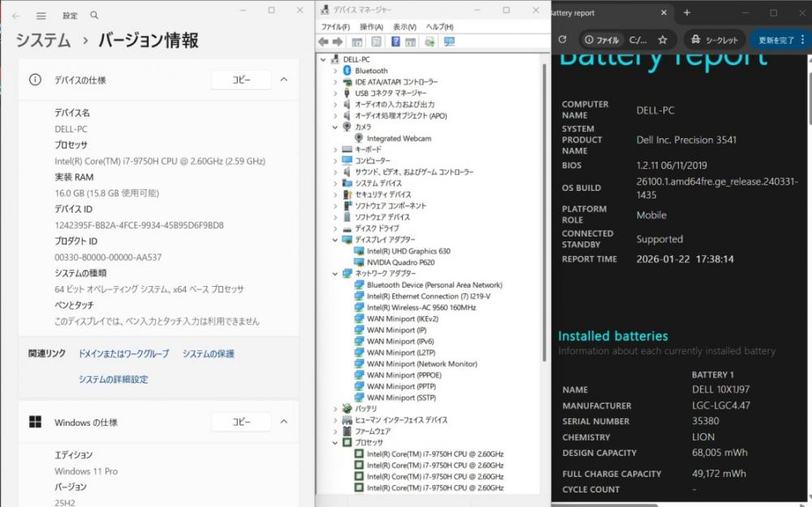Click the Settings search magnifier icon
The height and width of the screenshot is (507, 812).
click(x=94, y=15)
